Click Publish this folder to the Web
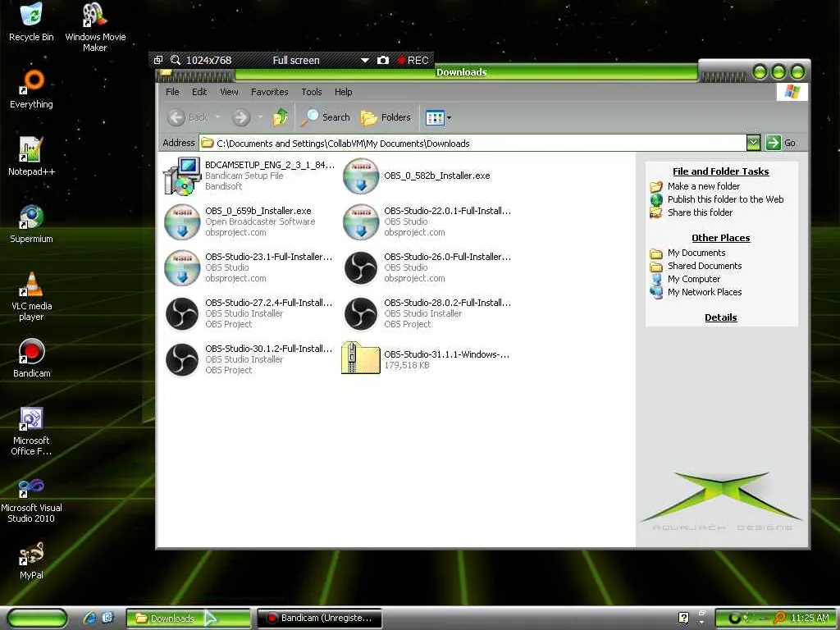This screenshot has width=840, height=630. point(725,199)
